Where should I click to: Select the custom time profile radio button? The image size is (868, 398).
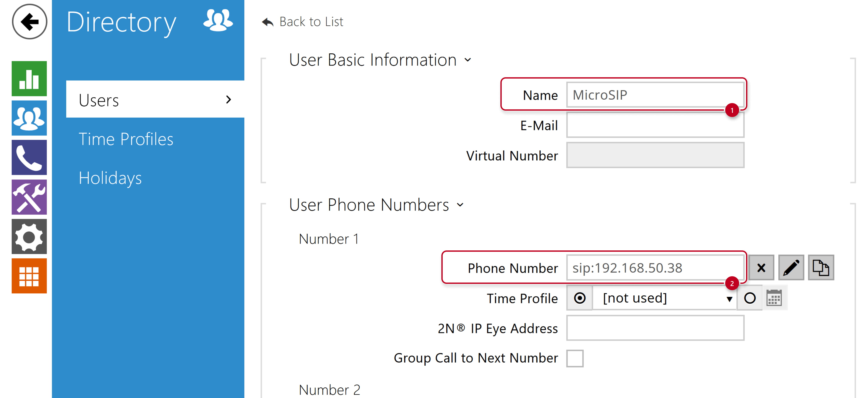750,298
